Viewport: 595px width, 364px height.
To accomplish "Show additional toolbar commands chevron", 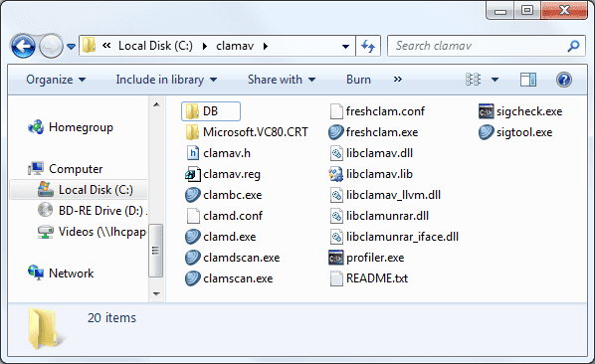I will 397,80.
